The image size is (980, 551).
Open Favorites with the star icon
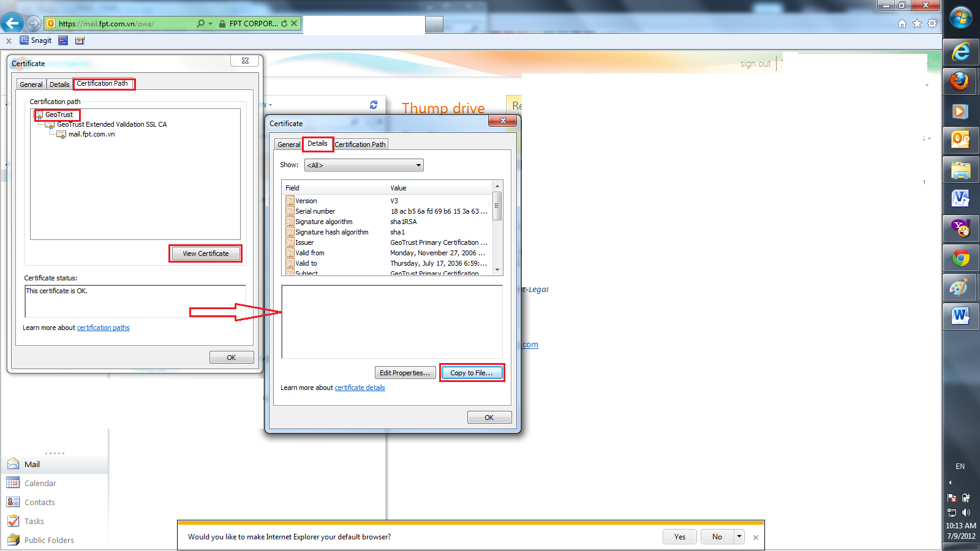pos(917,24)
